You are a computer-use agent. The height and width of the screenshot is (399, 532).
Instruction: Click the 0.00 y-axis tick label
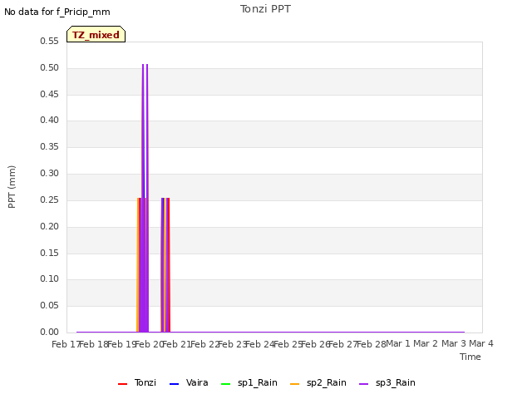coord(50,332)
